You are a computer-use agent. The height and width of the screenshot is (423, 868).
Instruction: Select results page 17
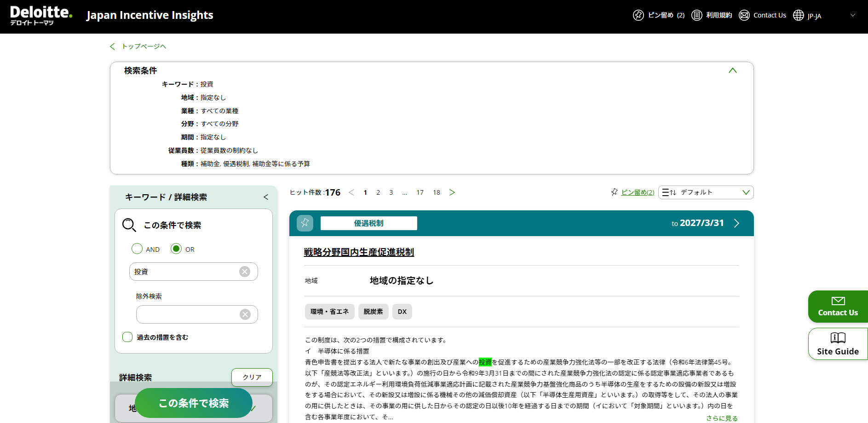(x=420, y=192)
